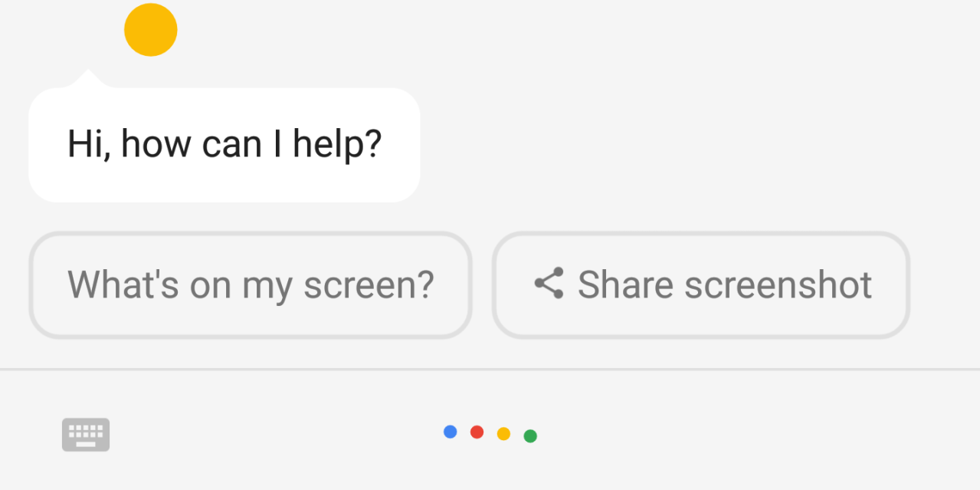This screenshot has height=490, width=980.
Task: Open the keyboard input icon
Action: click(x=86, y=434)
